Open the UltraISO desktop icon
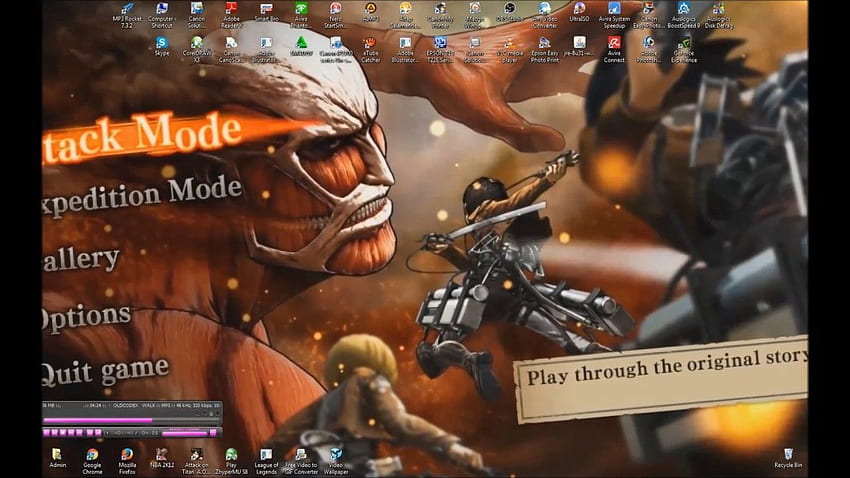850x478 pixels. [x=579, y=12]
